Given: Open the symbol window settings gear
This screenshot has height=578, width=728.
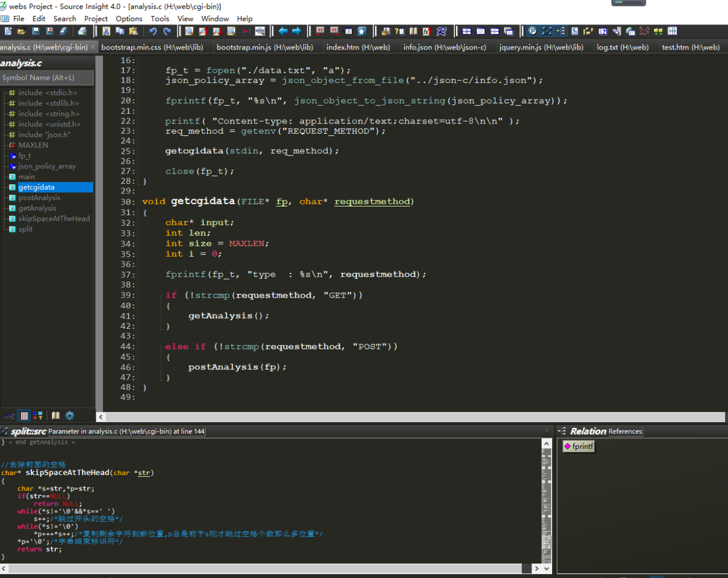Looking at the screenshot, I should click(x=70, y=416).
